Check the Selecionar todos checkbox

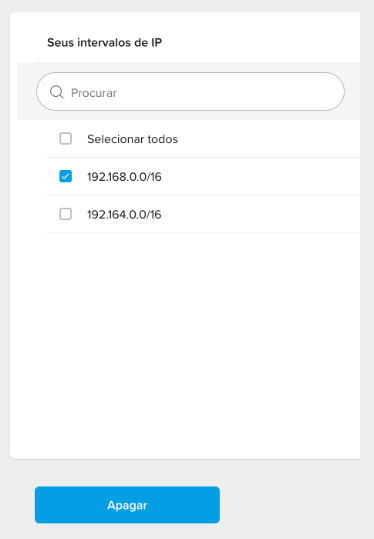pos(65,139)
